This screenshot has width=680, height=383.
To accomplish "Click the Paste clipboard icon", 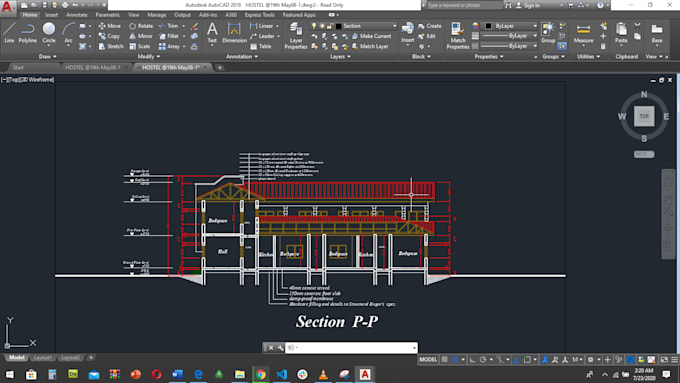I will click(621, 33).
